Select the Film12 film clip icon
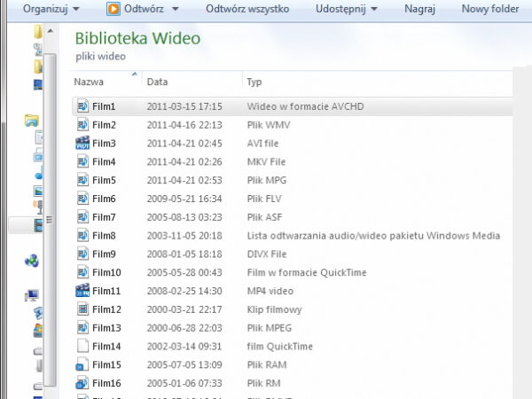 82,309
